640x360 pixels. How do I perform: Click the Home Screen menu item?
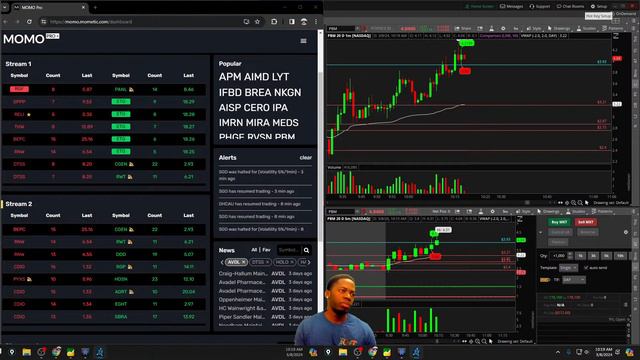(479, 7)
